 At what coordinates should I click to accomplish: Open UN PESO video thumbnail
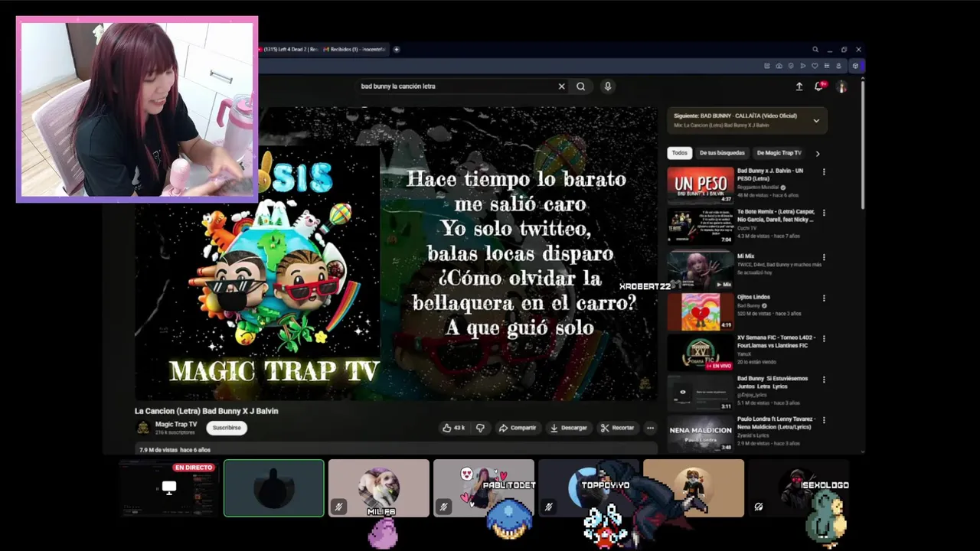click(701, 184)
